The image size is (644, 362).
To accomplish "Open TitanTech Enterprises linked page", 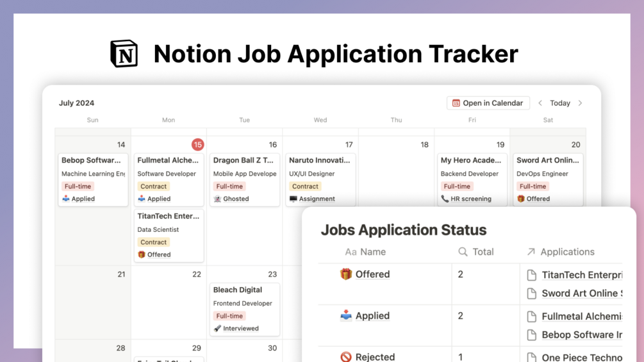I will click(582, 275).
